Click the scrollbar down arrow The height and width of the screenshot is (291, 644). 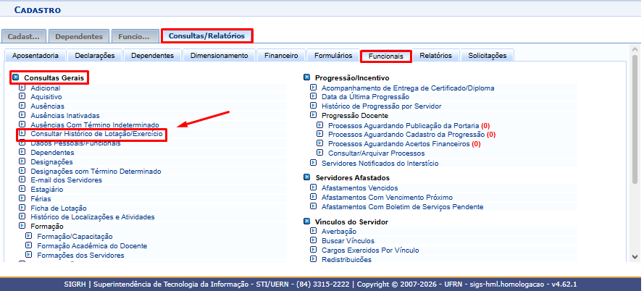click(635, 257)
